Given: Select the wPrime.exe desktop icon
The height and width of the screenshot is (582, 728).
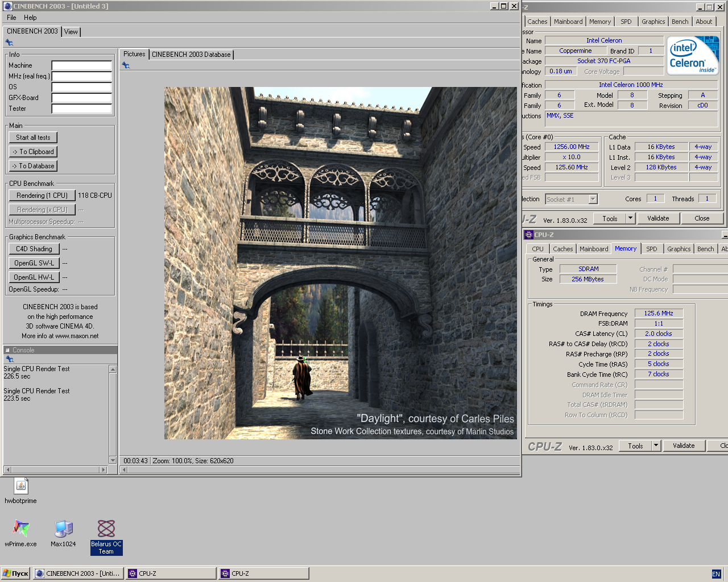Looking at the screenshot, I should pyautogui.click(x=20, y=534).
